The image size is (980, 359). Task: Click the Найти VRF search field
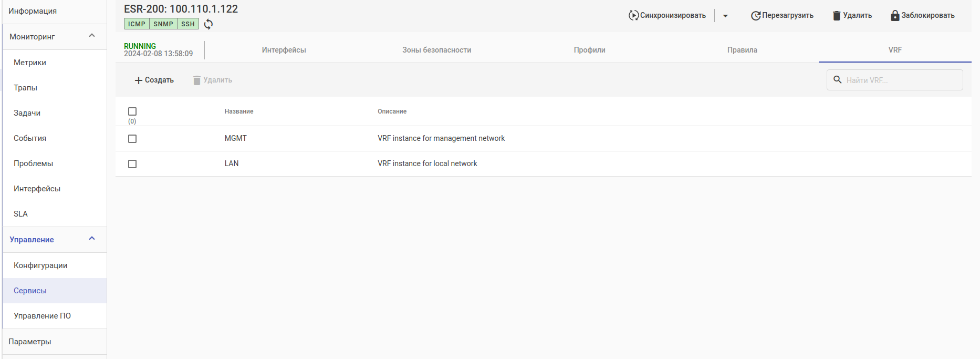tap(901, 80)
